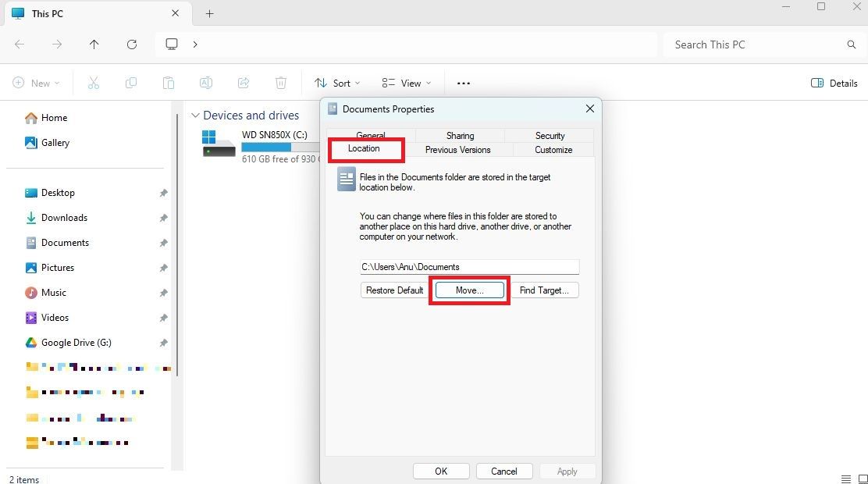The image size is (868, 484).
Task: Click the navigation pane scrollbar
Action: (177, 244)
